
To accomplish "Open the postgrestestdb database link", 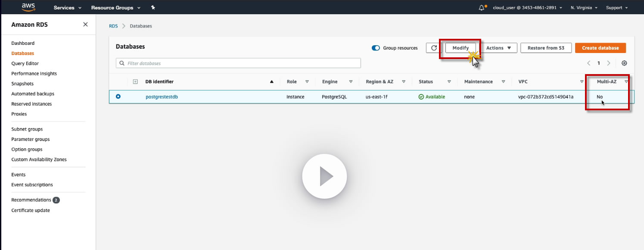I will tap(162, 97).
